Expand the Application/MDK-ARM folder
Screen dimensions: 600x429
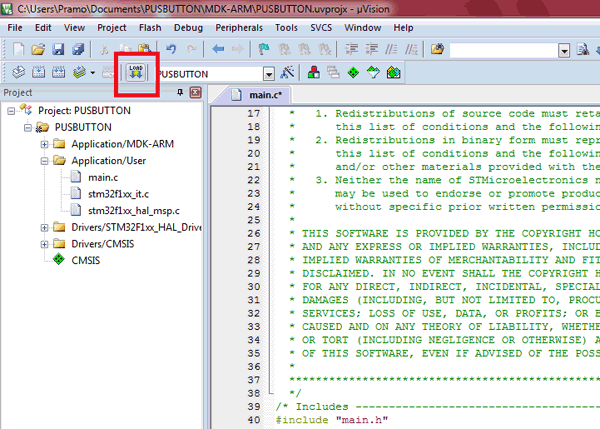tap(45, 144)
